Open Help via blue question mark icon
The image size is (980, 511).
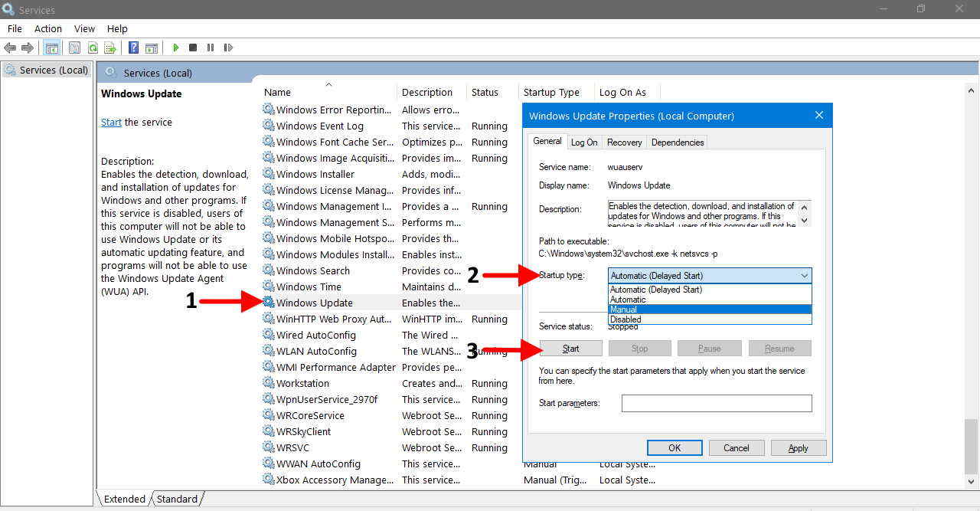[x=133, y=47]
